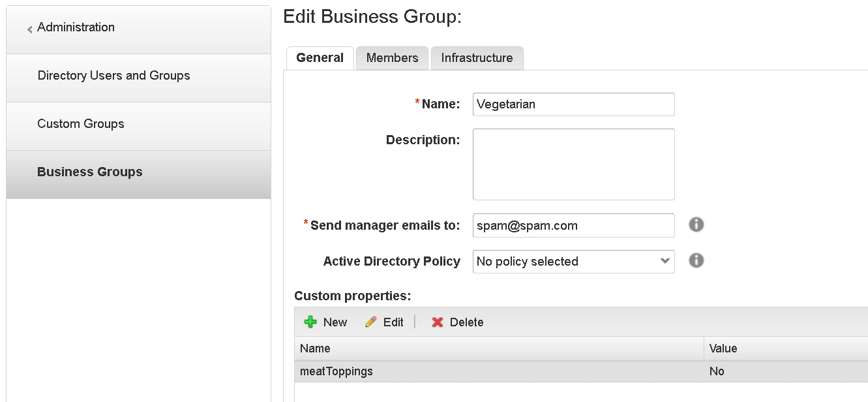Click the green plus New icon
This screenshot has height=402, width=868.
coord(312,322)
